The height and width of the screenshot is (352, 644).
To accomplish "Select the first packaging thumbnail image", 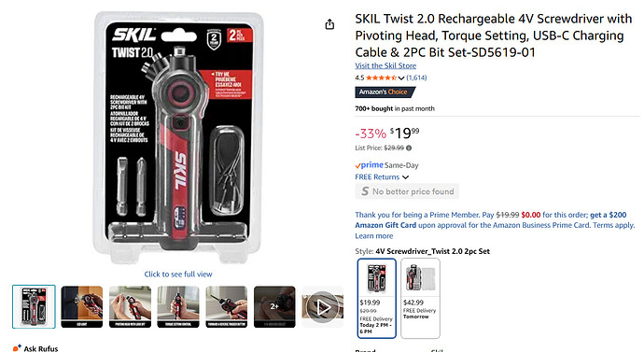I will point(34,306).
